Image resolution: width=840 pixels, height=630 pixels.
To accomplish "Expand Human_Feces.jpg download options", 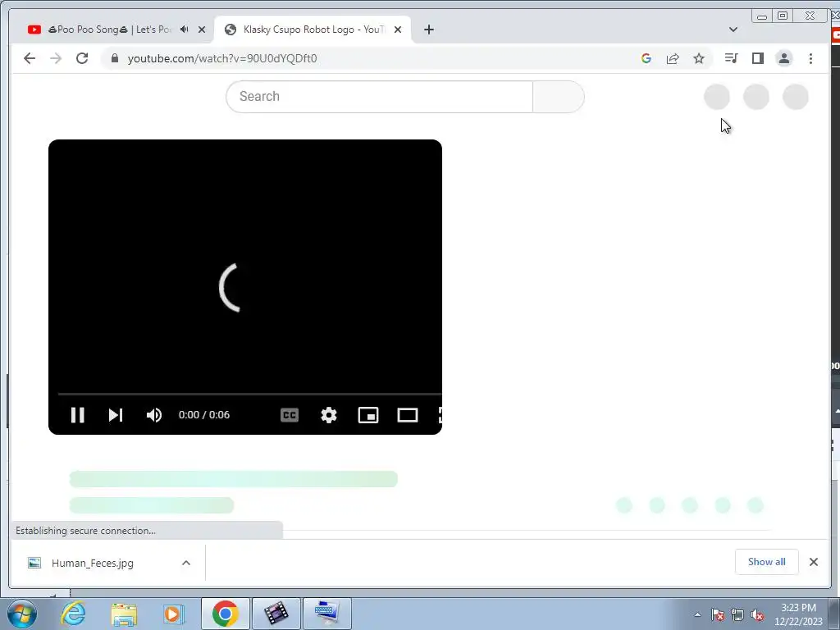I will pyautogui.click(x=186, y=563).
